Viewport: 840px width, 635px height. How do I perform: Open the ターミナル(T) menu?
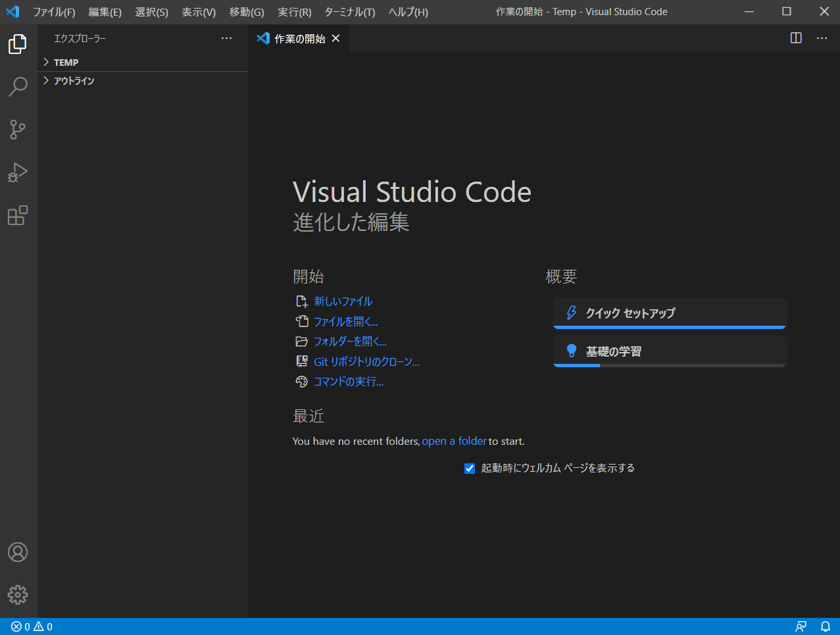pos(350,12)
